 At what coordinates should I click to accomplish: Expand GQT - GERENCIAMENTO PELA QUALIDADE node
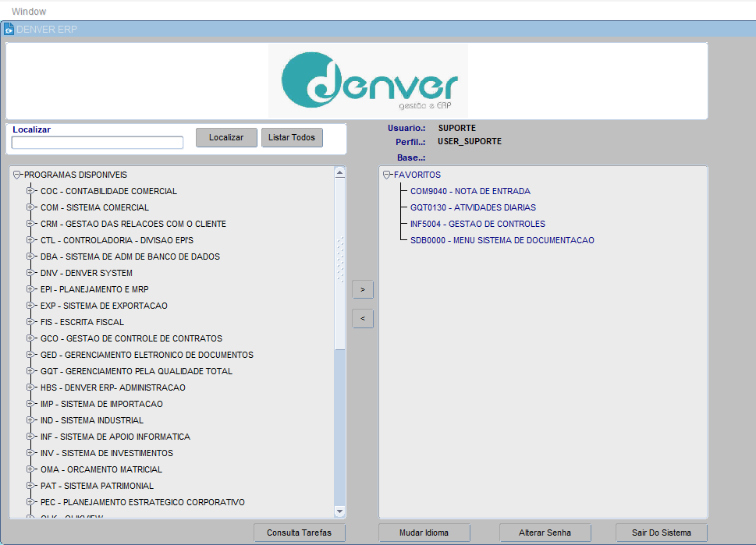30,371
